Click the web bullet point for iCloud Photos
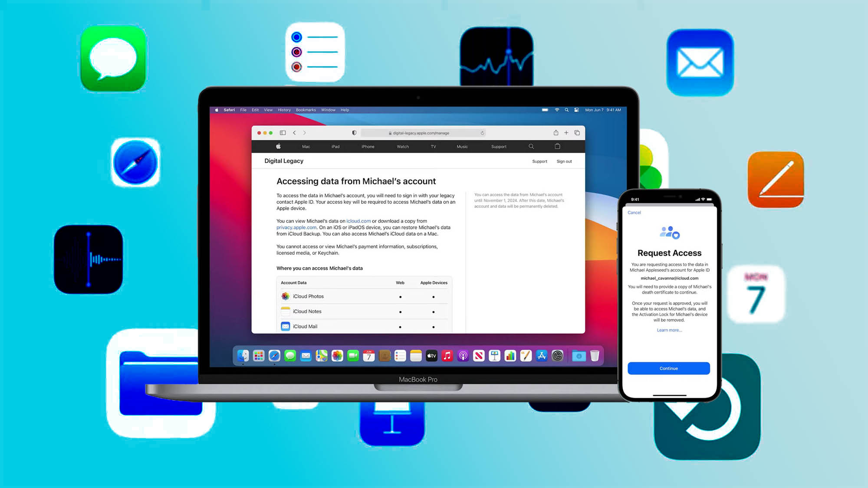Image resolution: width=868 pixels, height=488 pixels. [x=400, y=297]
